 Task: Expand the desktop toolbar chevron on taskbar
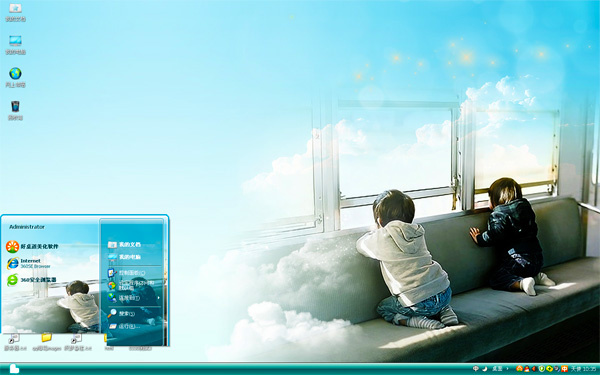pyautogui.click(x=507, y=369)
